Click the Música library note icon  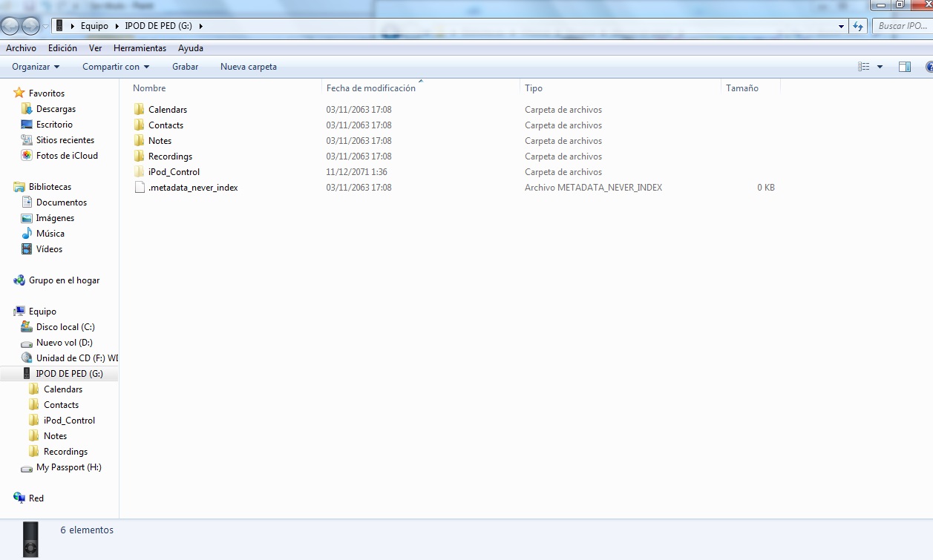click(x=27, y=234)
